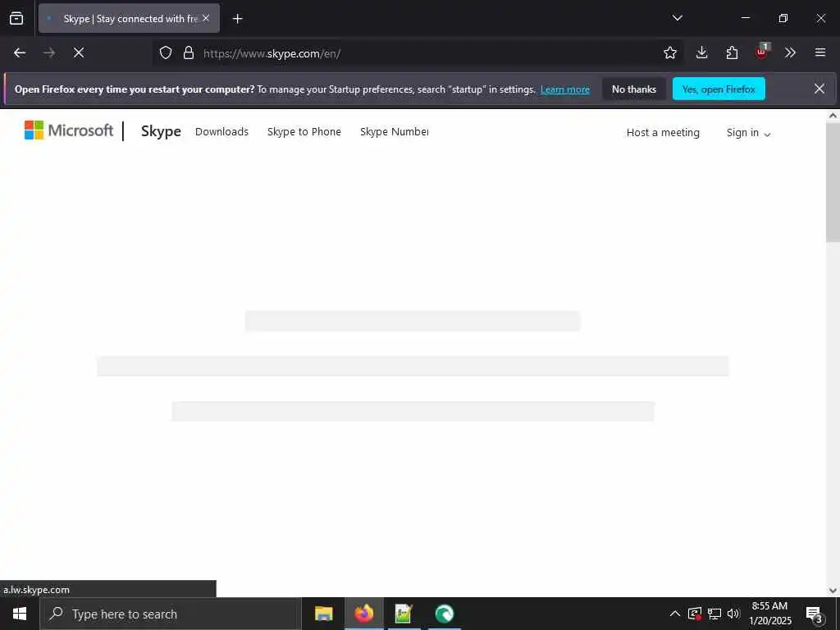
Task: Open the Downloads panel icon
Action: [702, 52]
